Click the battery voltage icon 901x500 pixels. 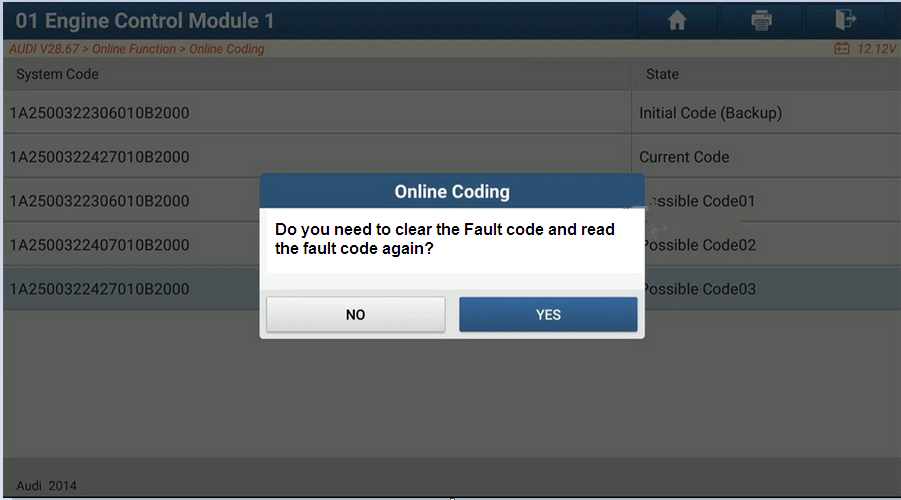tap(842, 49)
